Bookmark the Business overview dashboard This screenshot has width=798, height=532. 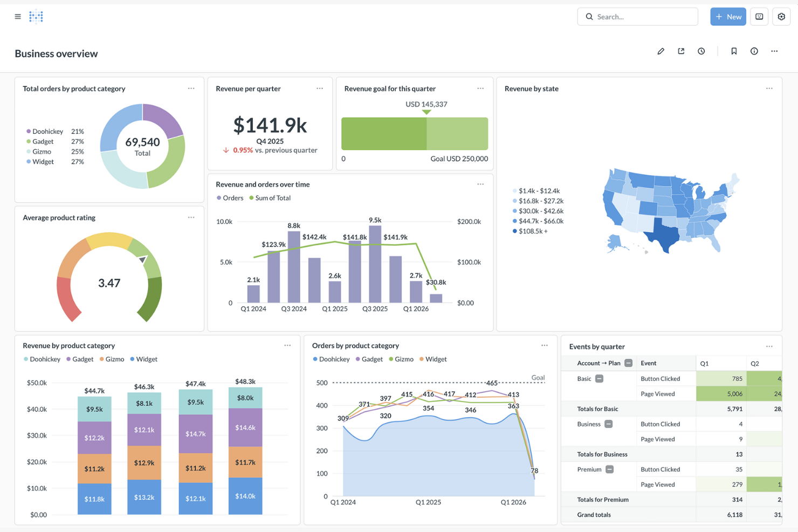734,51
